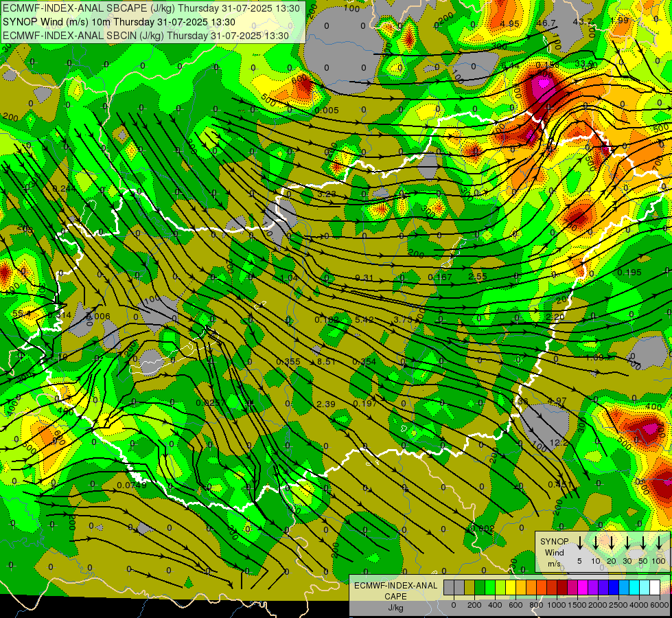
Task: Click the map value 3.73
Action: pyautogui.click(x=403, y=319)
